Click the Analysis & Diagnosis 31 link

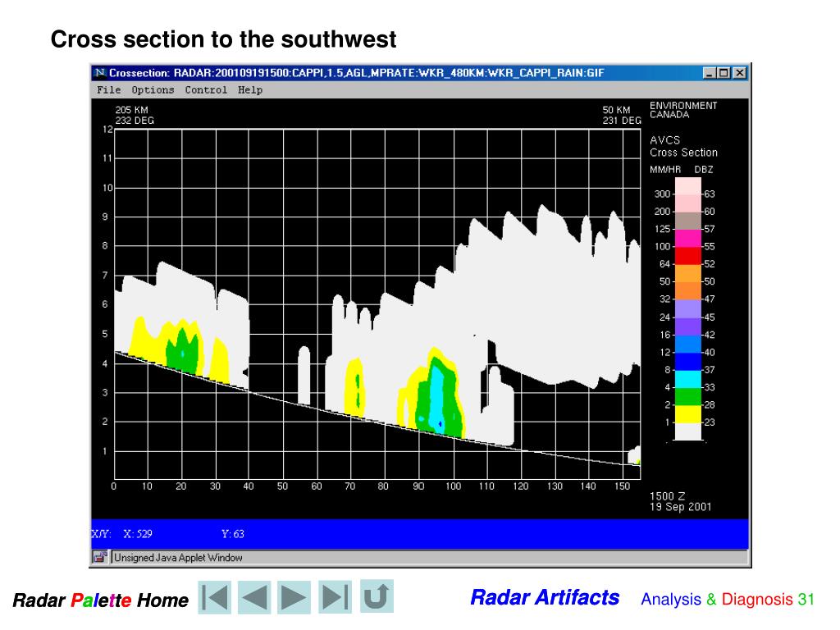click(728, 599)
